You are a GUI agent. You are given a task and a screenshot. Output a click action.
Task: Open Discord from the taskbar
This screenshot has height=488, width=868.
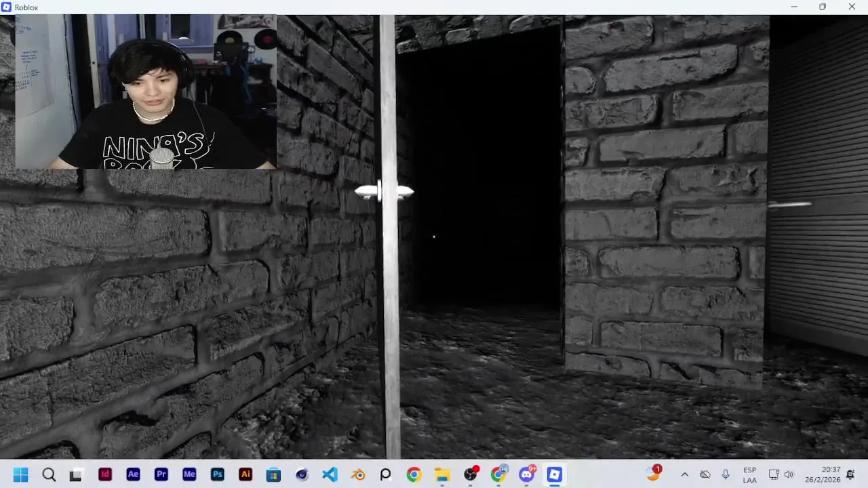527,474
